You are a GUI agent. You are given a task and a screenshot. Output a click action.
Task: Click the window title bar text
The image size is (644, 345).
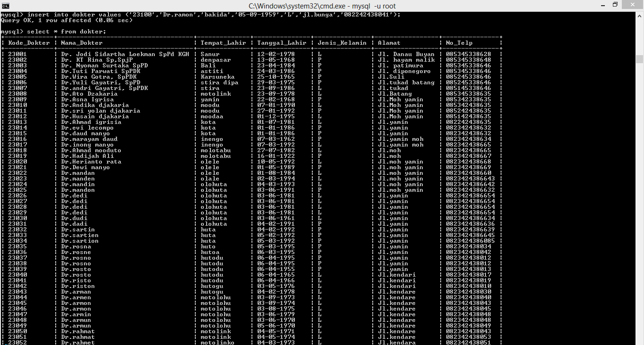[322, 6]
